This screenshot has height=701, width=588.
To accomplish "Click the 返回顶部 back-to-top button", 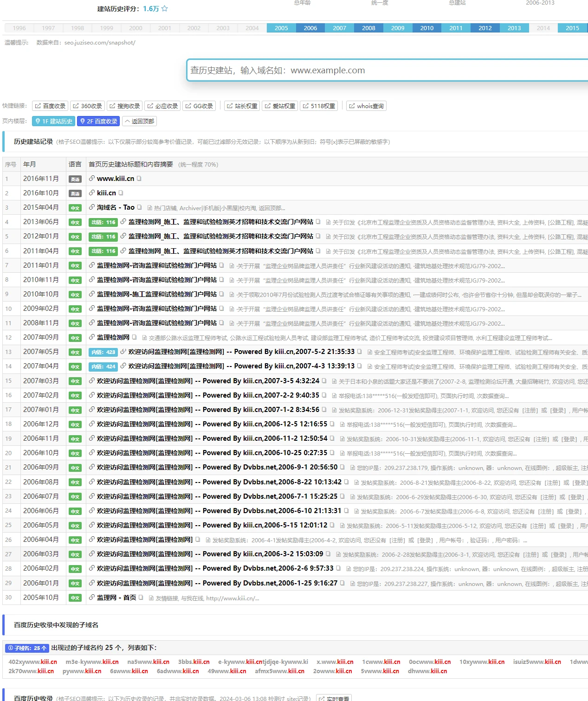I will pos(139,122).
